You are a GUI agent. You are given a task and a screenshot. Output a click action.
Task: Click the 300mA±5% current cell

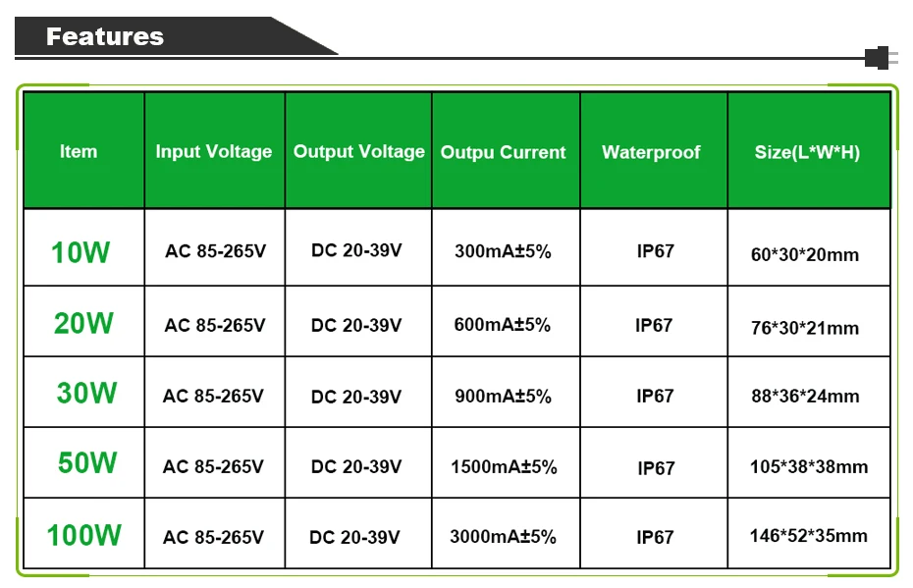coord(503,251)
